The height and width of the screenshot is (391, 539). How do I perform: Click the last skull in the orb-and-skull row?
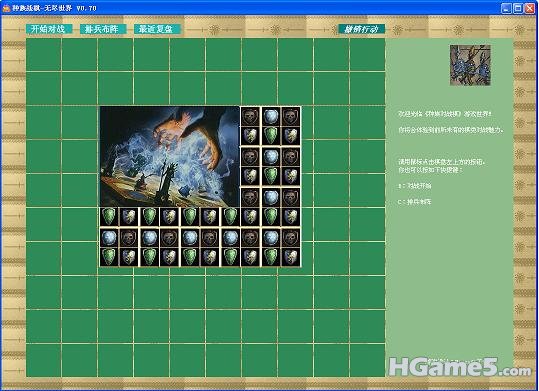coord(291,237)
